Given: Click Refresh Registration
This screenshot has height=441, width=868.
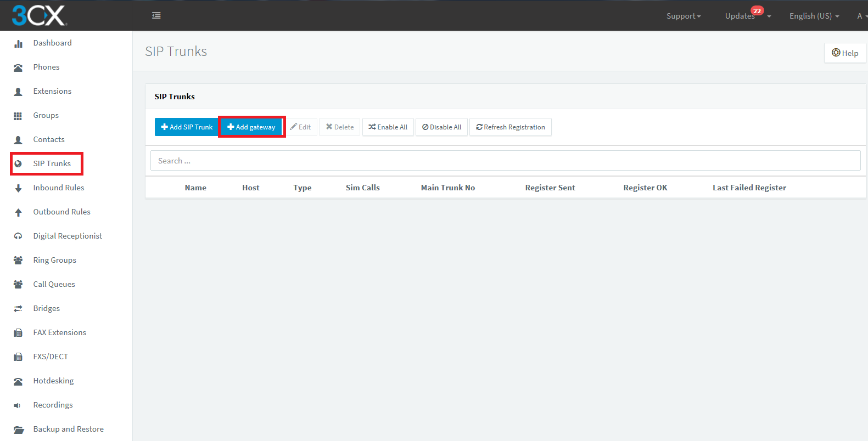Looking at the screenshot, I should [511, 127].
